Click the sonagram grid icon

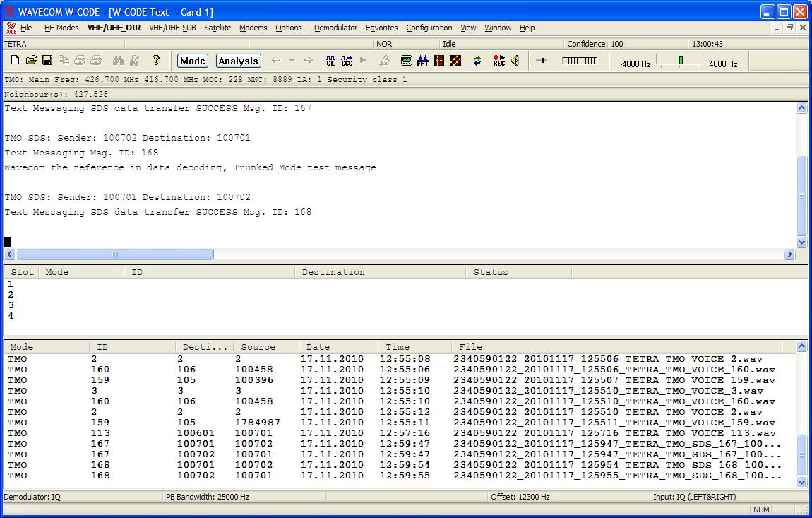click(x=439, y=61)
